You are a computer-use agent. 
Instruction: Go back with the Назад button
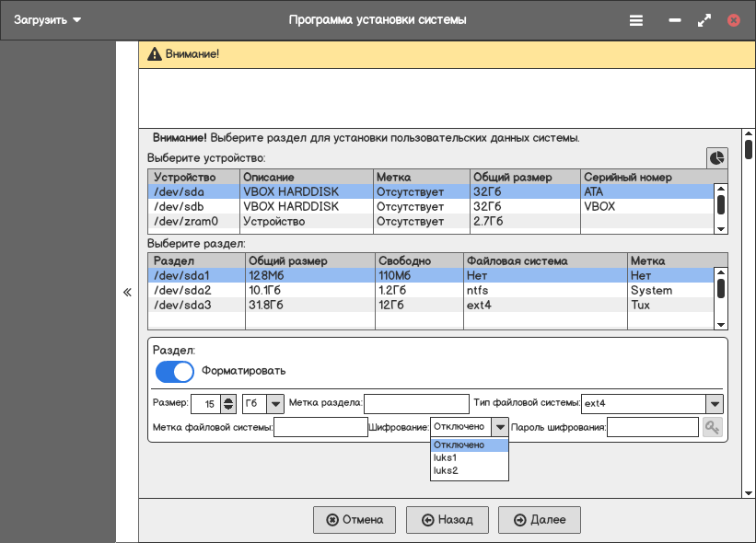coord(447,520)
